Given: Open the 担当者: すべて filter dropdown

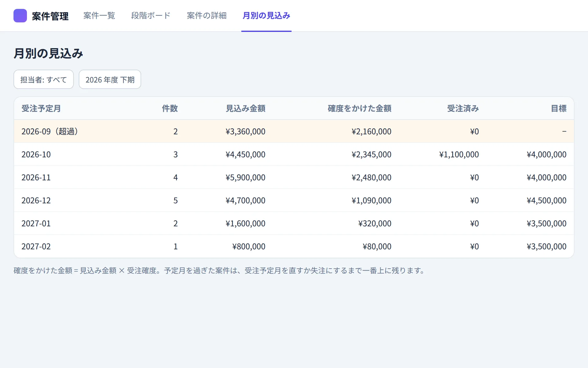Looking at the screenshot, I should (x=43, y=79).
